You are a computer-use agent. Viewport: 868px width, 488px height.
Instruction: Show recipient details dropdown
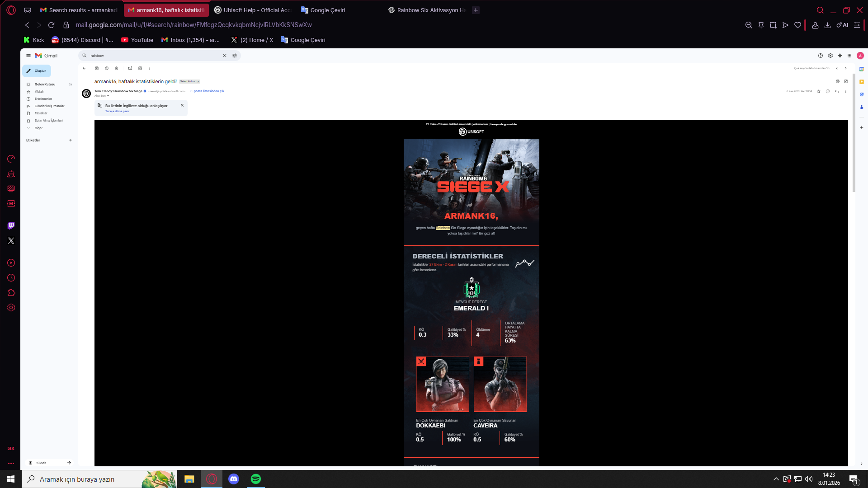click(108, 96)
